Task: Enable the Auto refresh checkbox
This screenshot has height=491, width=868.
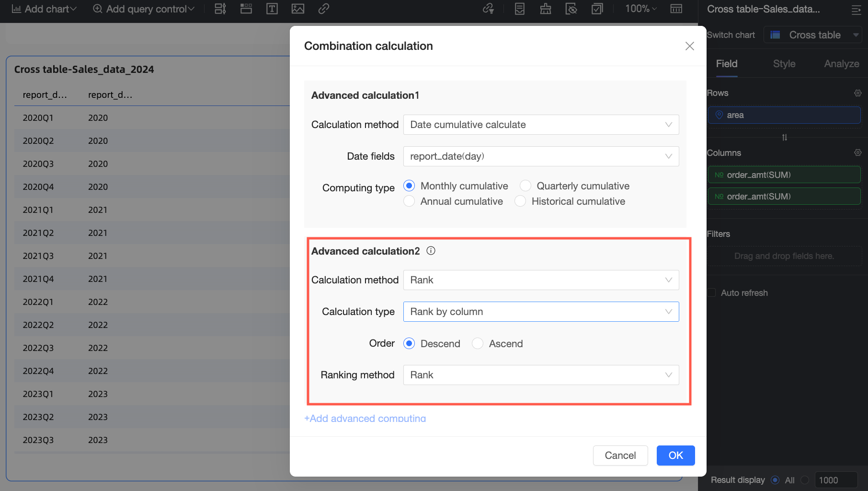Action: 712,292
